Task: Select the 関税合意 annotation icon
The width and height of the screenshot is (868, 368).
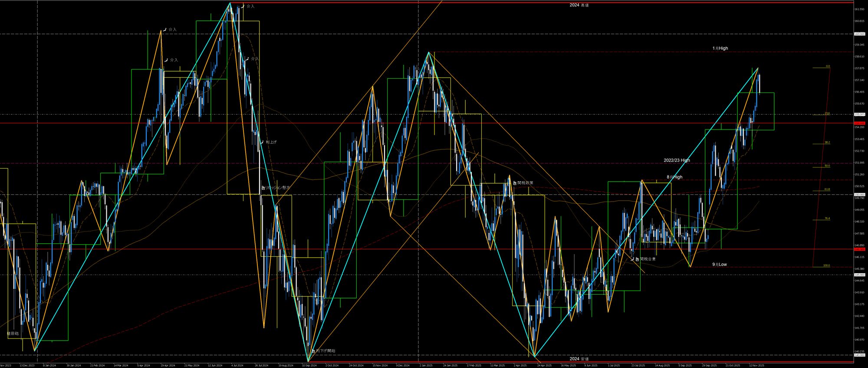Action: click(637, 259)
